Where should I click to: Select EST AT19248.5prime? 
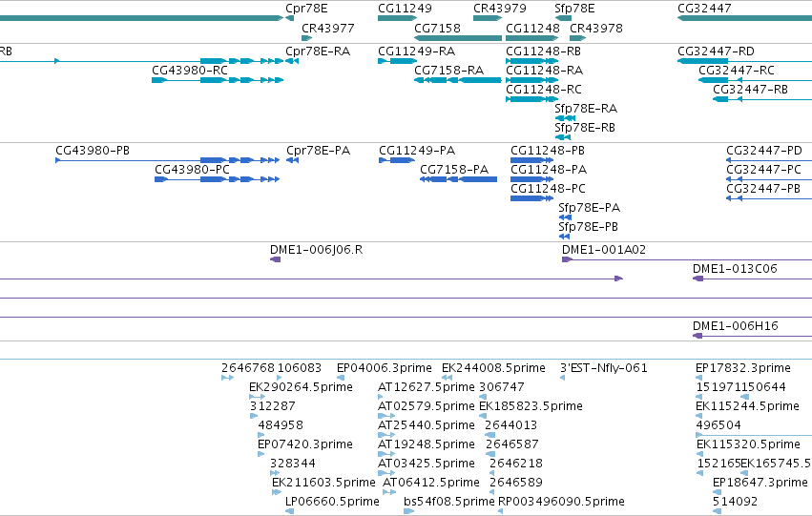point(427,444)
